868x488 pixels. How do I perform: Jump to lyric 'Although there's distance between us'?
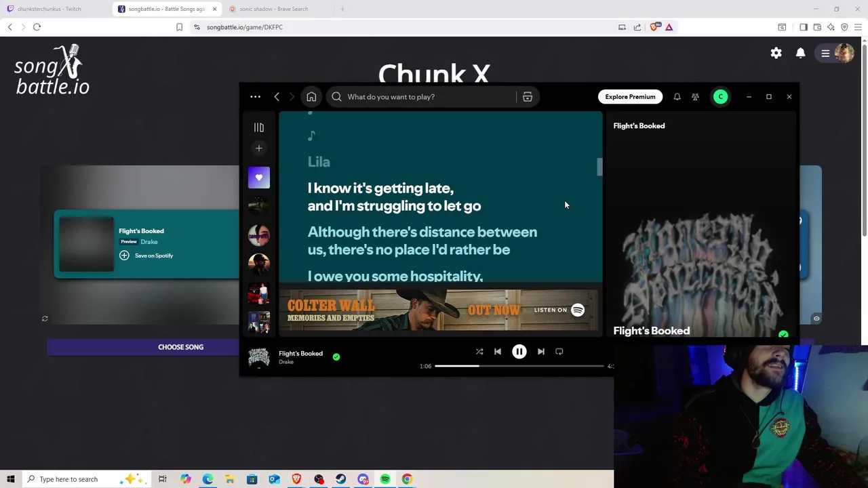422,241
